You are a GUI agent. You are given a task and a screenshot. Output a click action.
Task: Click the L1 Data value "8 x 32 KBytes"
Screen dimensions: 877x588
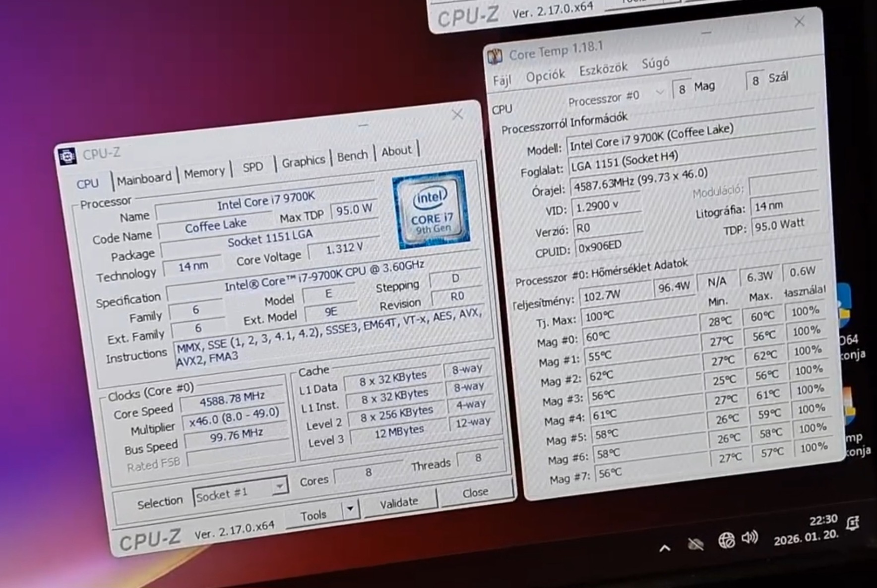pos(393,379)
